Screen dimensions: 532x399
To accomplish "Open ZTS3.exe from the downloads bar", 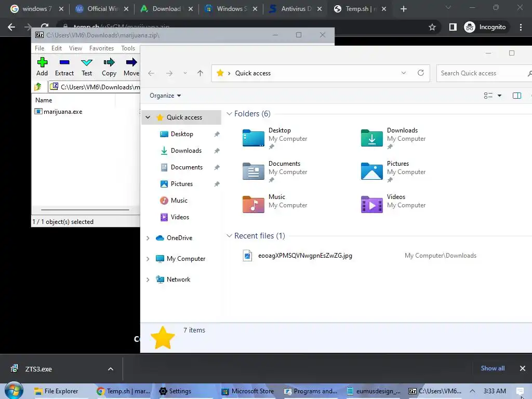I will coord(38,369).
